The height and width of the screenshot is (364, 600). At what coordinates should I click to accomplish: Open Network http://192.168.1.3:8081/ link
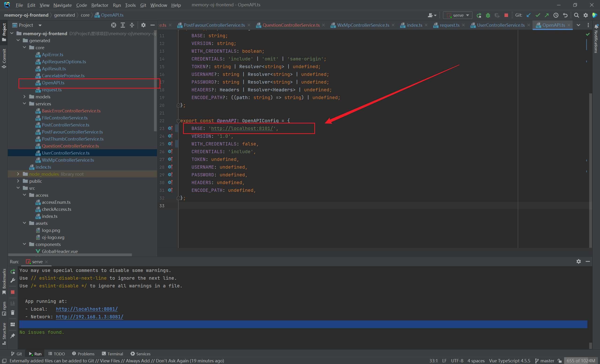coord(90,317)
